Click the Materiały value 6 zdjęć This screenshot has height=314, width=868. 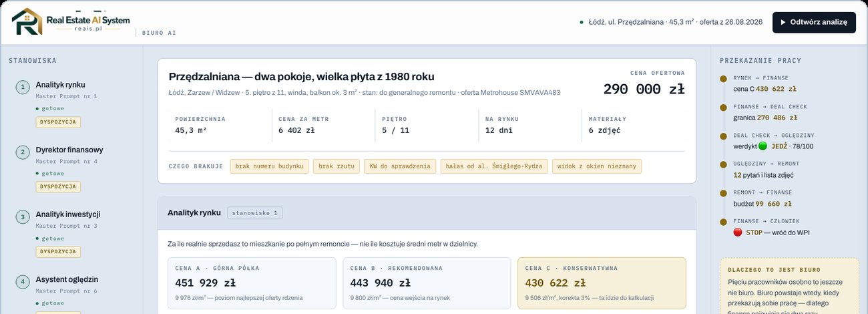pos(604,130)
